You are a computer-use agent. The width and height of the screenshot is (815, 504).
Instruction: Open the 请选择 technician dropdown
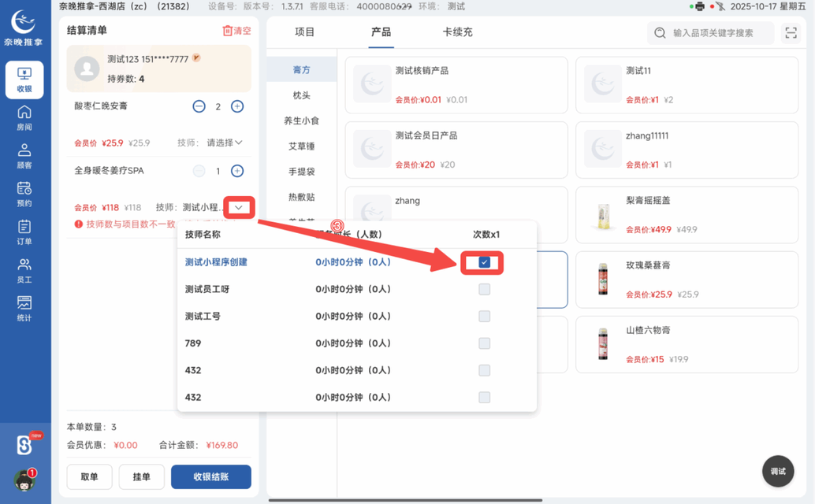(x=224, y=143)
